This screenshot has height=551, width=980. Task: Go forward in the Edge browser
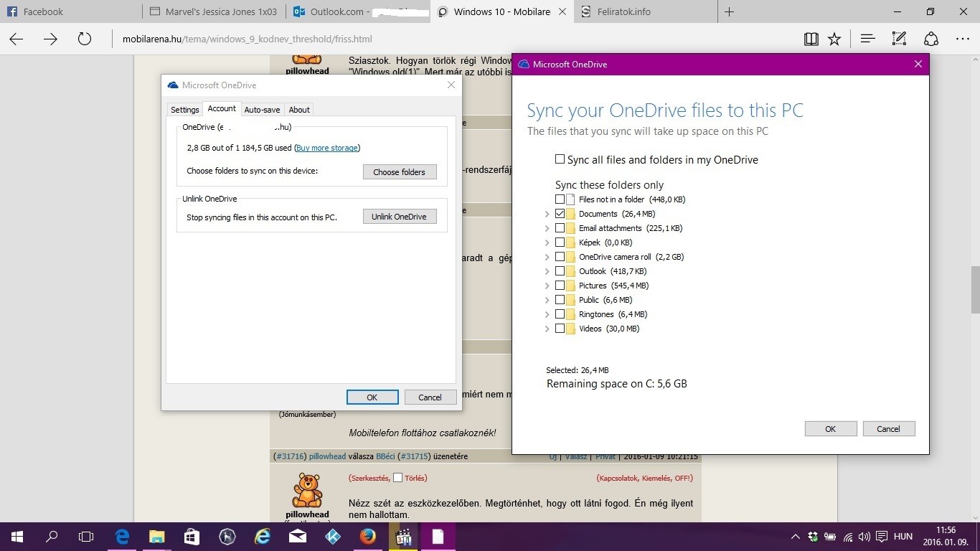click(50, 39)
